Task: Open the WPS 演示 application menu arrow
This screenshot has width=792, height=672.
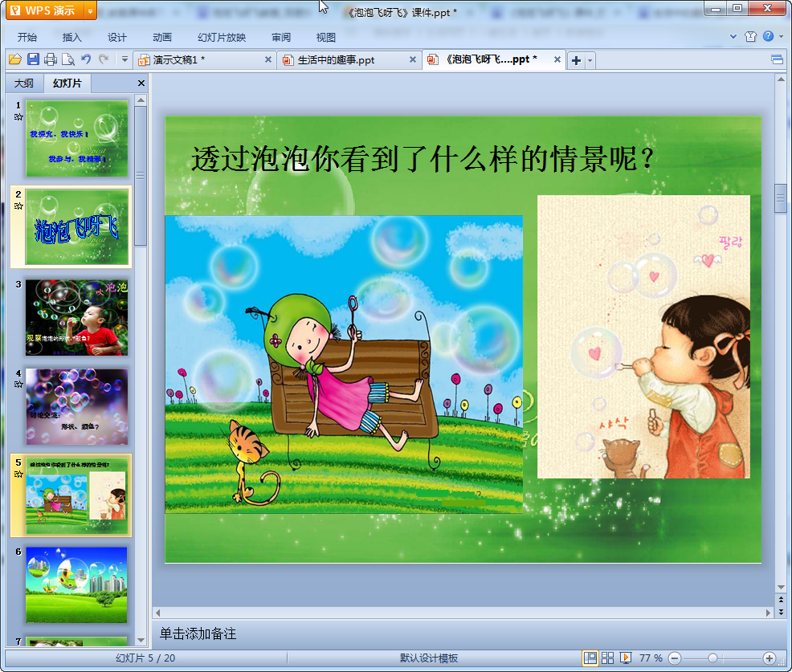Action: click(x=90, y=10)
